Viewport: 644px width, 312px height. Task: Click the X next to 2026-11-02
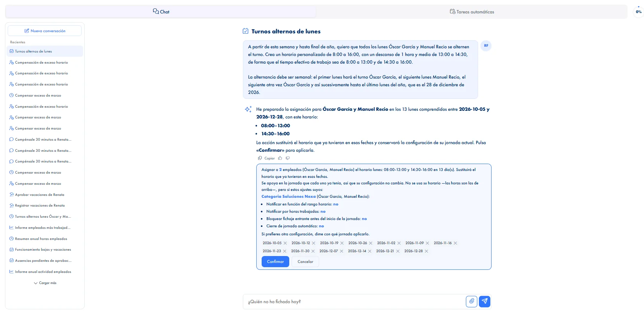tap(399, 243)
